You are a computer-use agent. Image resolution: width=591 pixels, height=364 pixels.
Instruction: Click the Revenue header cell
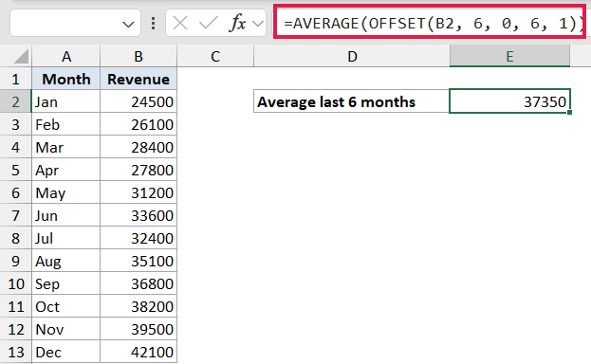point(139,79)
